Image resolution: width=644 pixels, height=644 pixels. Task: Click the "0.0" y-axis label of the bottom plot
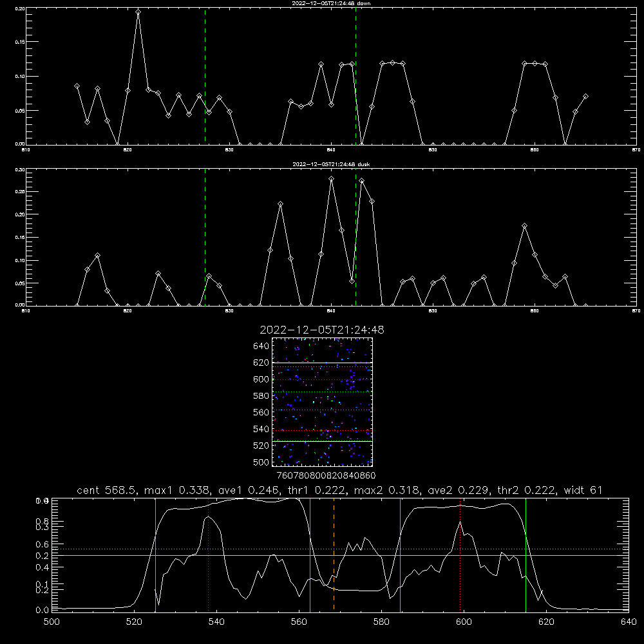click(x=43, y=611)
